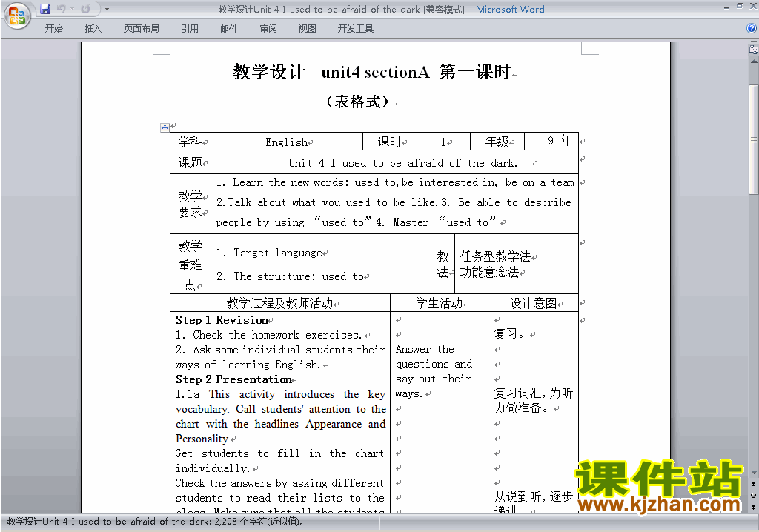Screen dimensions: 759x532
Task: Open the 插入 ribbon tab
Action: click(x=93, y=29)
